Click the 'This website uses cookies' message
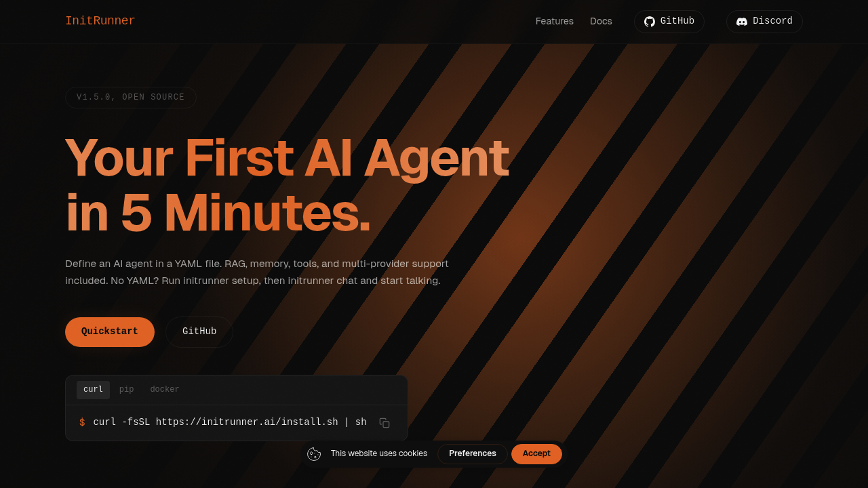This screenshot has width=868, height=488. tap(379, 454)
